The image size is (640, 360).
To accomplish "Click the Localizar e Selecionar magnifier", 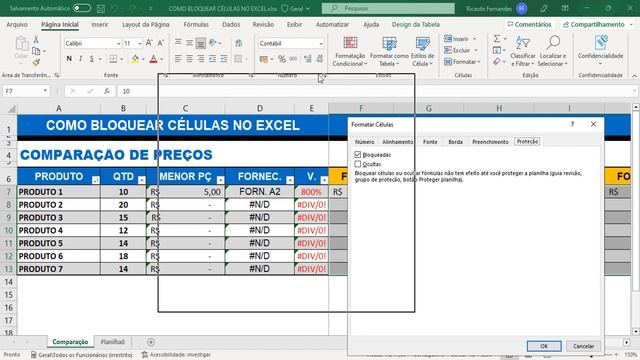I will [x=553, y=51].
